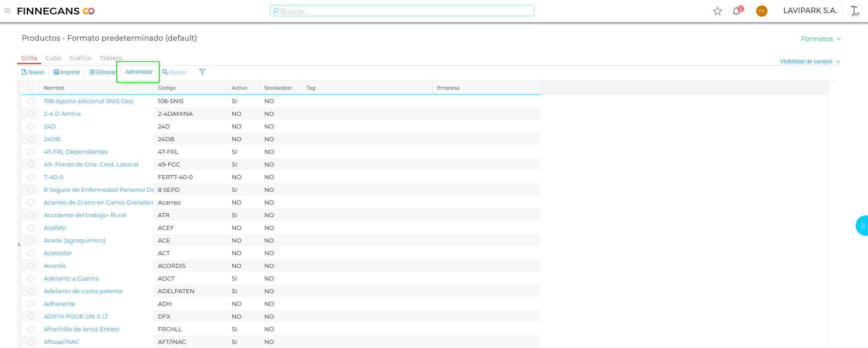The height and width of the screenshot is (348, 868).
Task: Open Accidente del trabajo- Rural link
Action: click(85, 215)
